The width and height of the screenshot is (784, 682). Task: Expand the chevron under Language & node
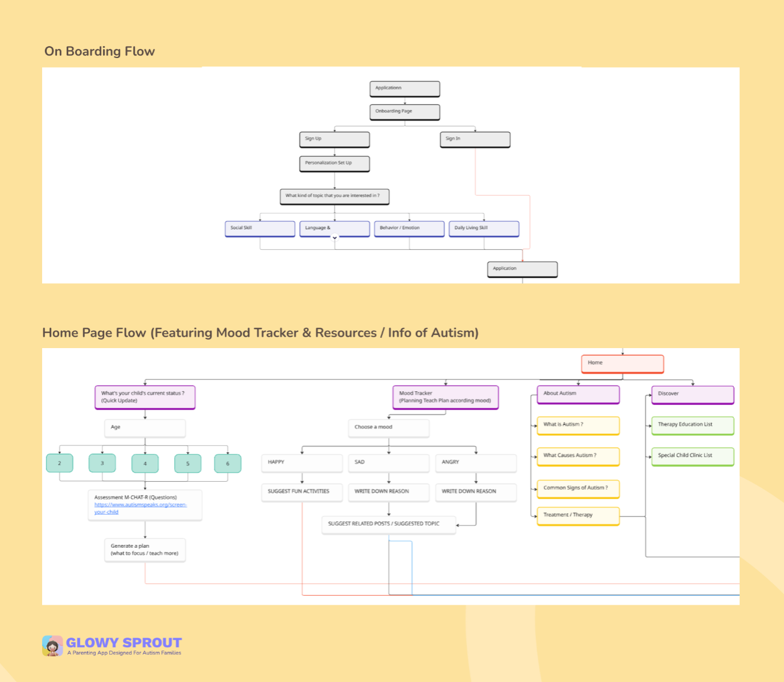click(x=335, y=238)
